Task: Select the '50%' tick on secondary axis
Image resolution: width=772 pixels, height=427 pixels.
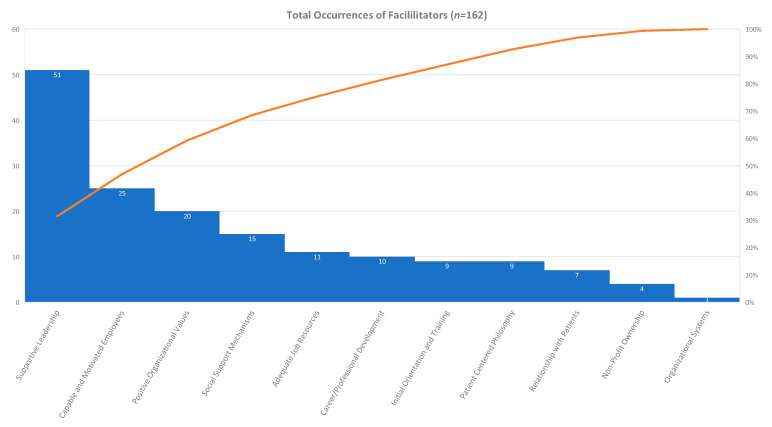Action: click(x=753, y=166)
